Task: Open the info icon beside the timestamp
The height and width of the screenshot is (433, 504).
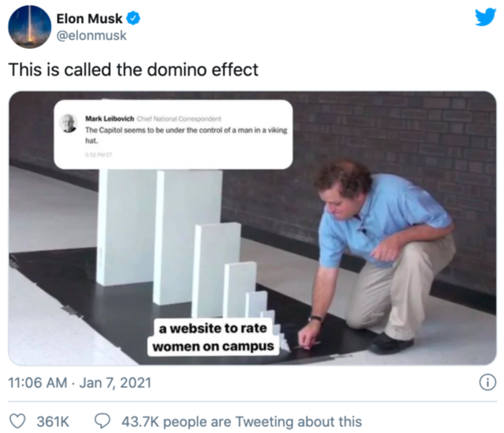Action: (x=488, y=383)
